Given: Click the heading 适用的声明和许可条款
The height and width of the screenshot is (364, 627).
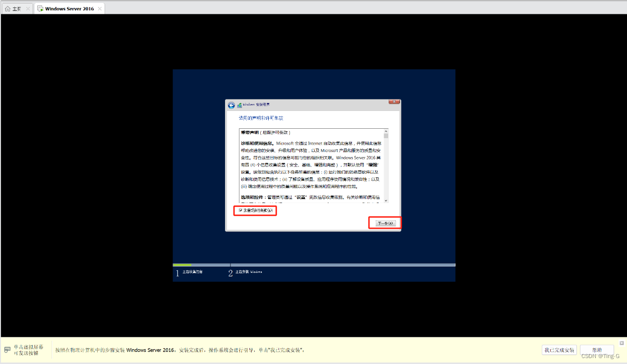Looking at the screenshot, I should tap(261, 118).
